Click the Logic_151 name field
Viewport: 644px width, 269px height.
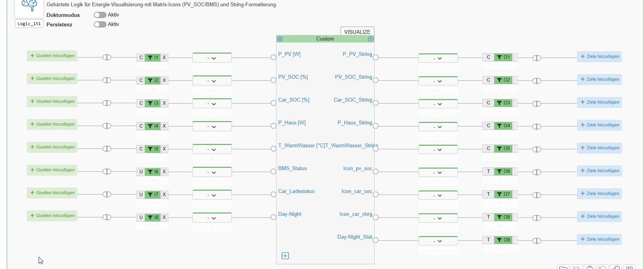click(29, 24)
